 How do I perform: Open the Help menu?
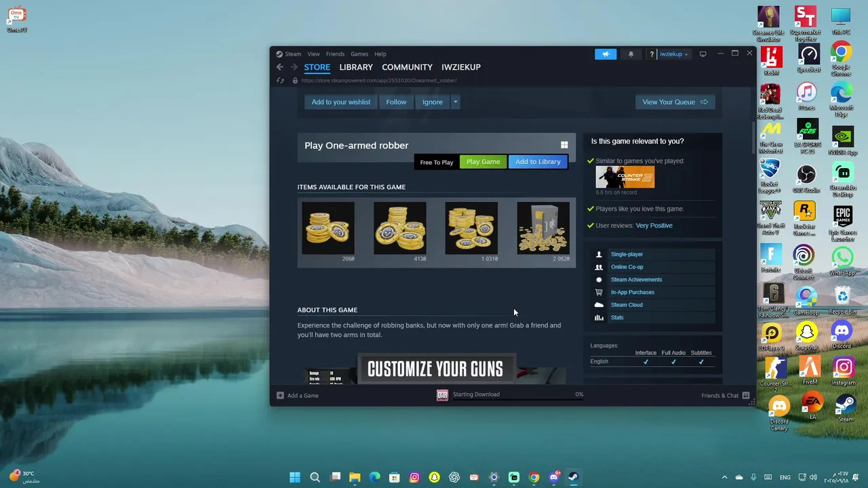click(380, 54)
